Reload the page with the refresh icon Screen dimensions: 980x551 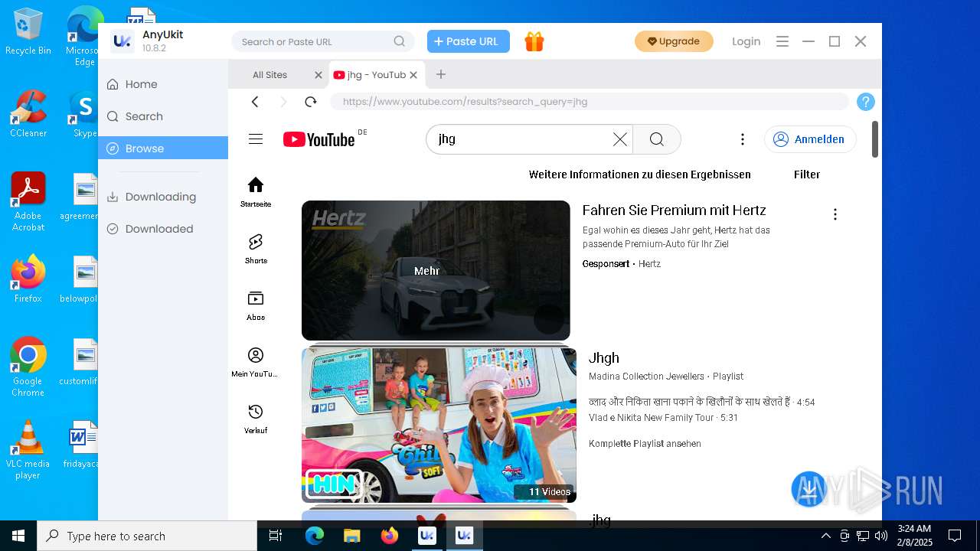coord(310,102)
